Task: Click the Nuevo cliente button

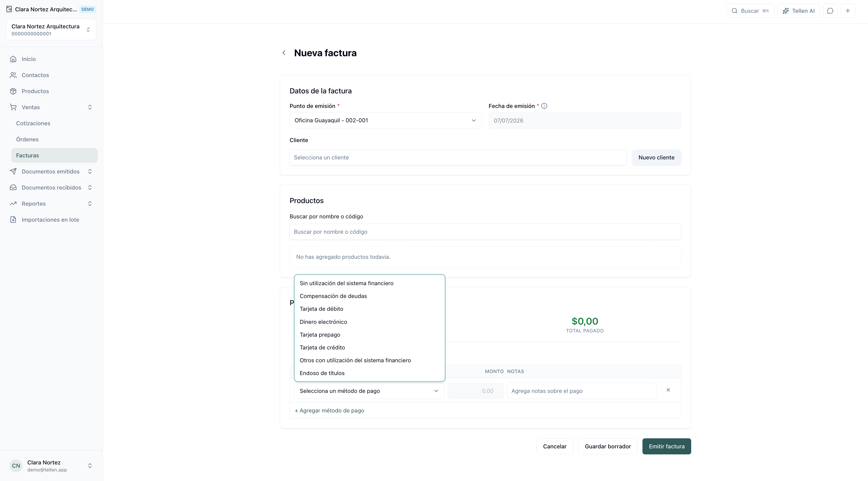Action: point(656,157)
